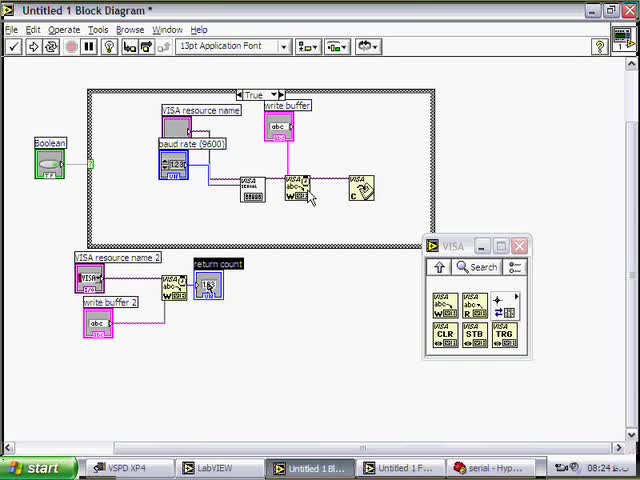Viewport: 640px width, 480px height.
Task: Click the 'VISA resource name 2' label
Action: pos(118,258)
